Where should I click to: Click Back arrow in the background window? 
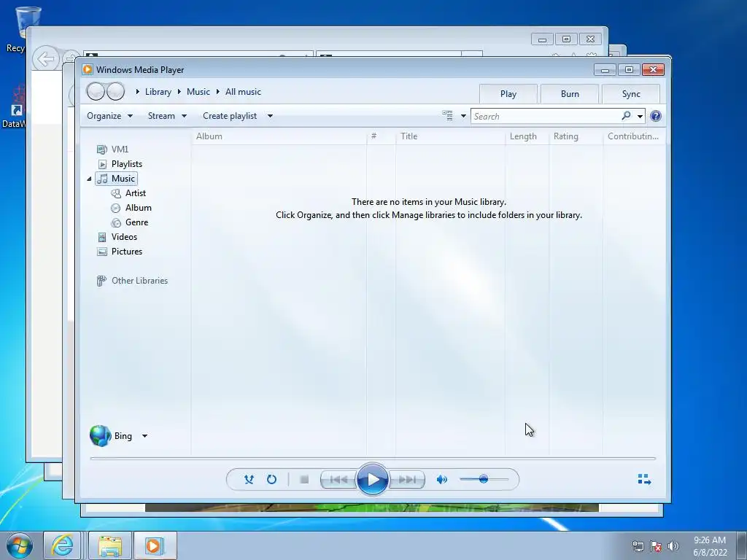point(46,60)
